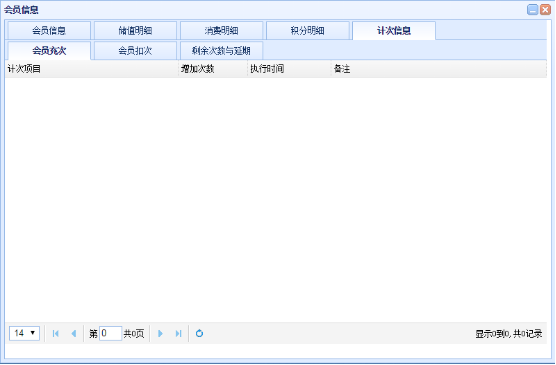The width and height of the screenshot is (556, 365).
Task: Switch to the 会员信息 tab
Action: [x=49, y=31]
